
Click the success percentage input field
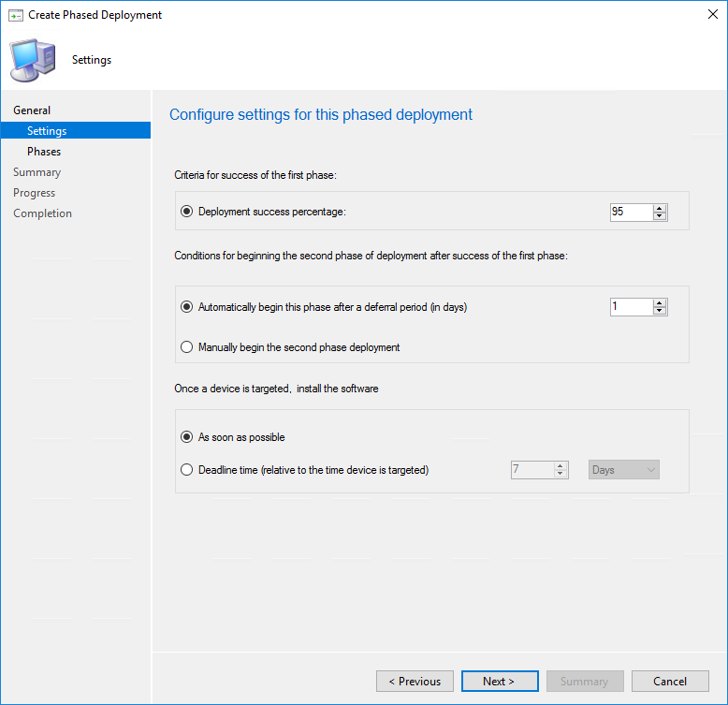click(632, 213)
